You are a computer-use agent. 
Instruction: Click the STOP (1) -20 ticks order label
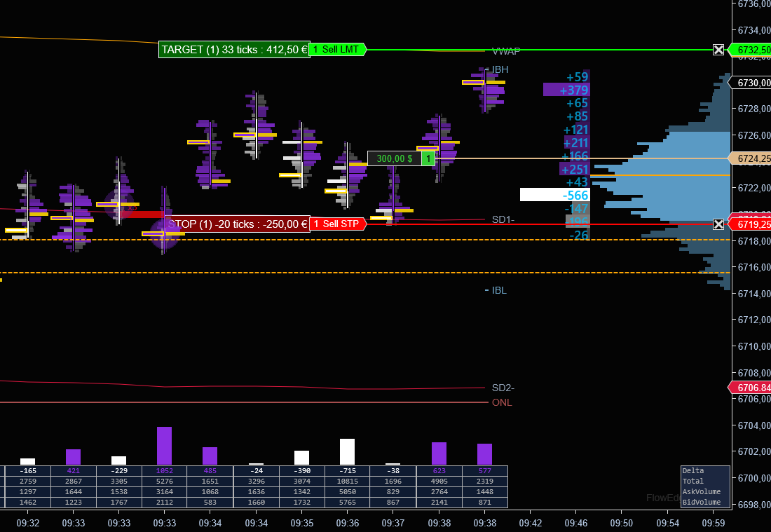click(238, 224)
